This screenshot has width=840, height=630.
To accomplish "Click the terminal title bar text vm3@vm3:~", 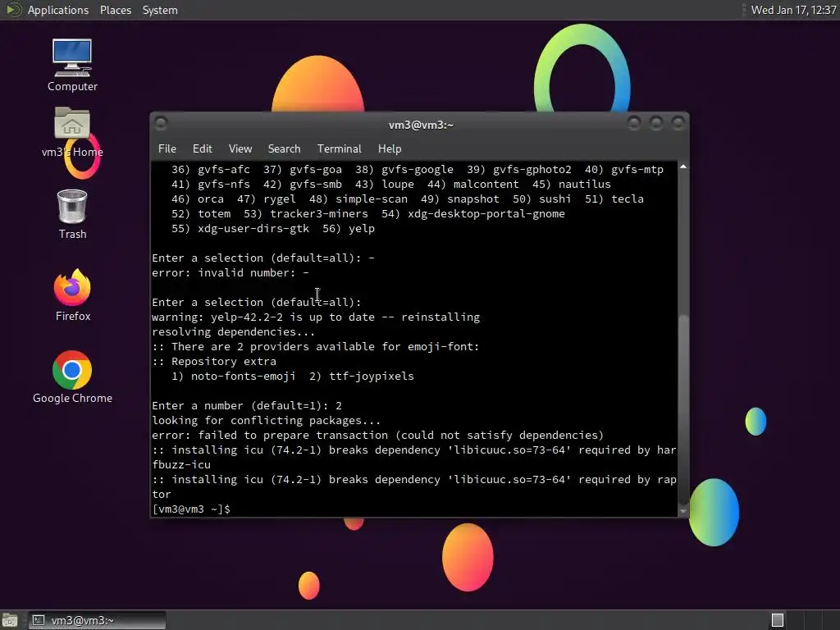I will coord(421,125).
